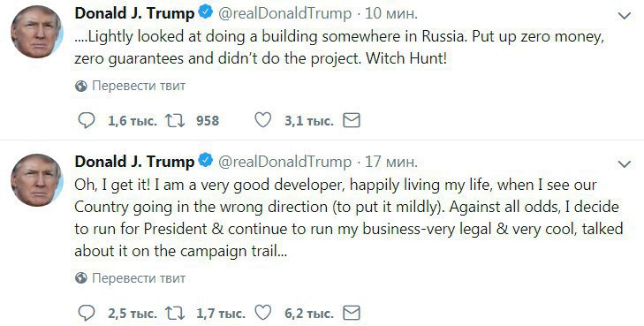Open the Donald J. Trump name on first tweet
644x326 pixels.
pyautogui.click(x=134, y=13)
